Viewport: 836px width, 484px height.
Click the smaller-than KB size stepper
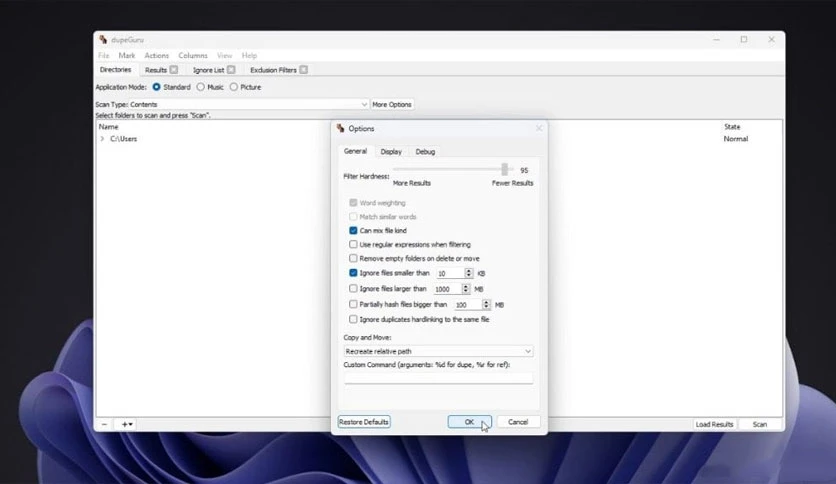click(469, 273)
